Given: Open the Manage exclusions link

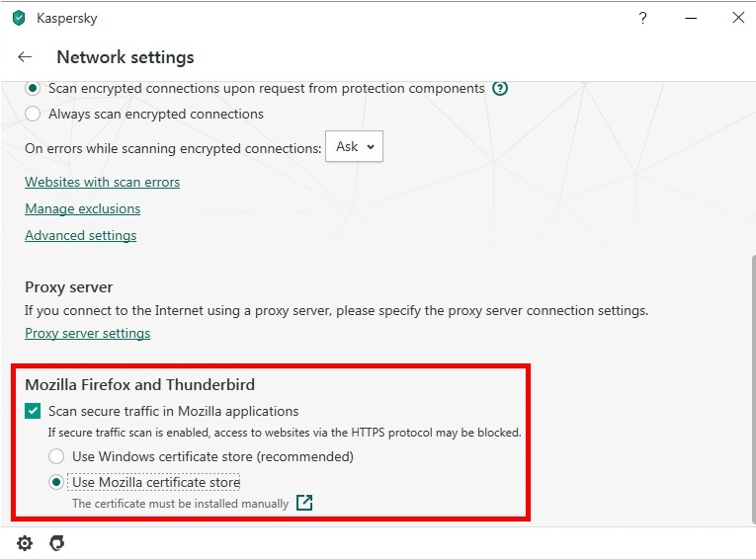Looking at the screenshot, I should pyautogui.click(x=82, y=208).
